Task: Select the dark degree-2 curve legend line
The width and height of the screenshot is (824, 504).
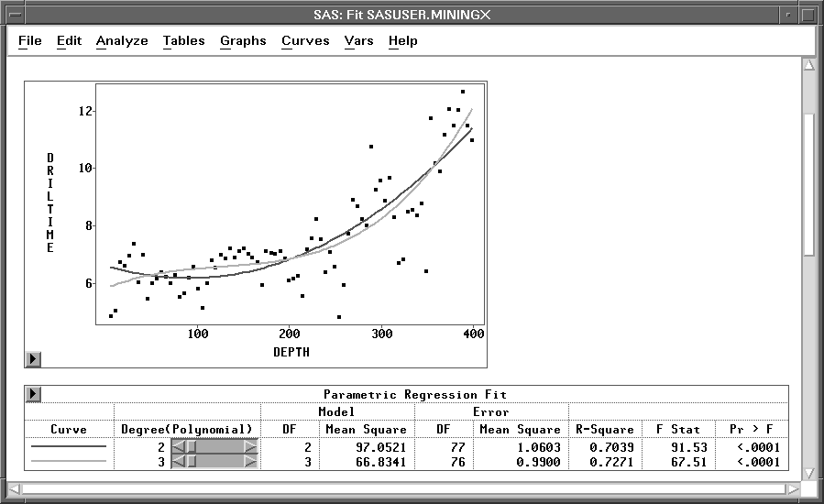Action: 69,447
